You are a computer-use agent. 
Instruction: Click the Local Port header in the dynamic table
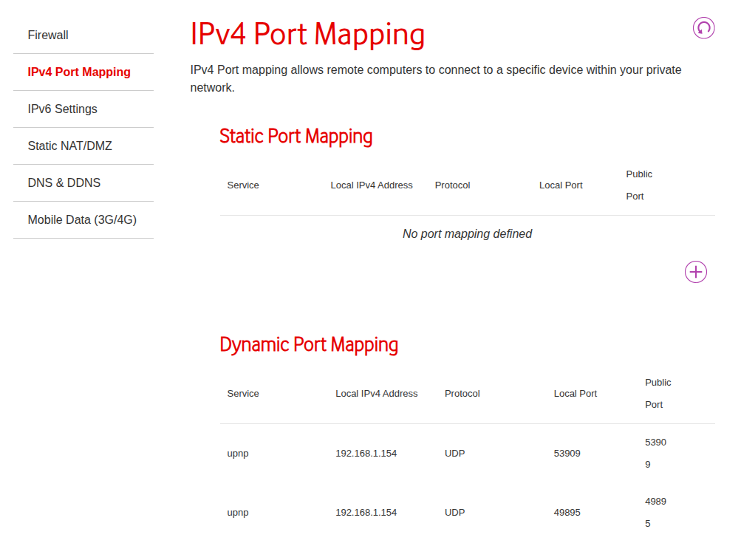(x=575, y=394)
